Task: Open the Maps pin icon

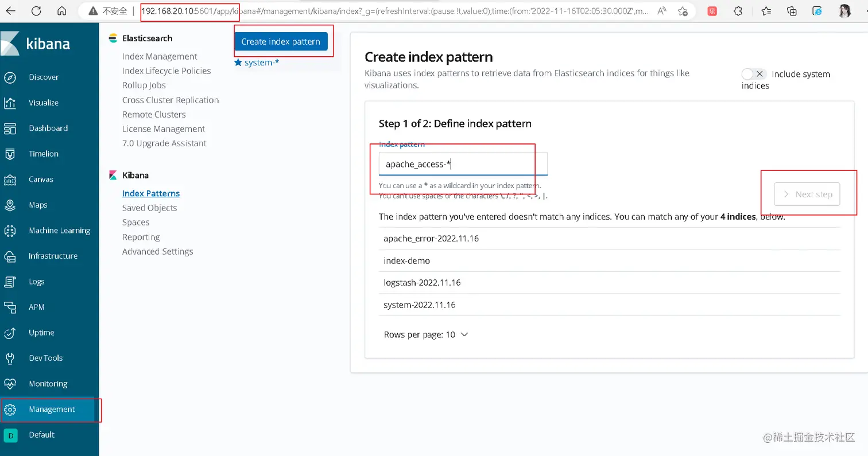Action: pyautogui.click(x=10, y=205)
